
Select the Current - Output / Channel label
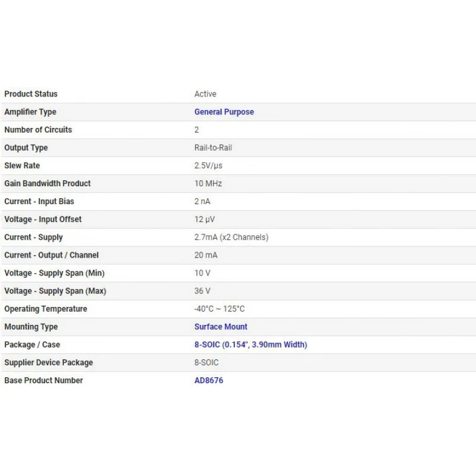click(52, 255)
